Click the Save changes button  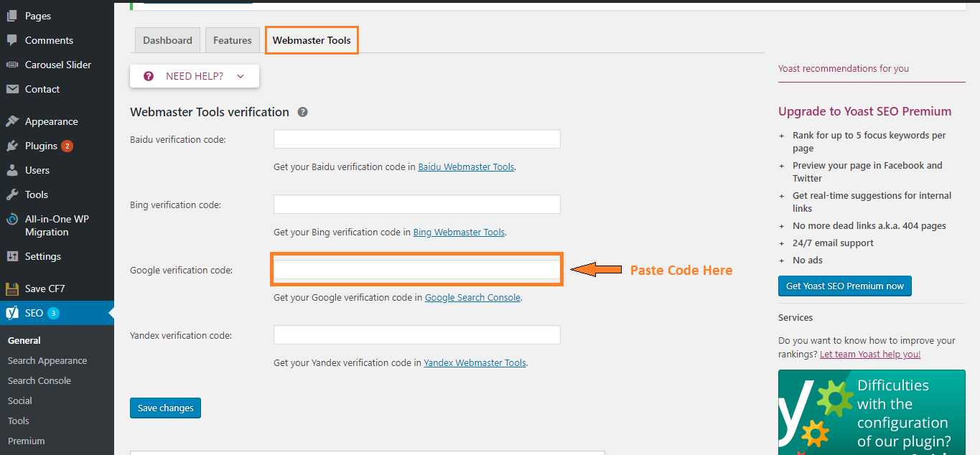pos(166,408)
